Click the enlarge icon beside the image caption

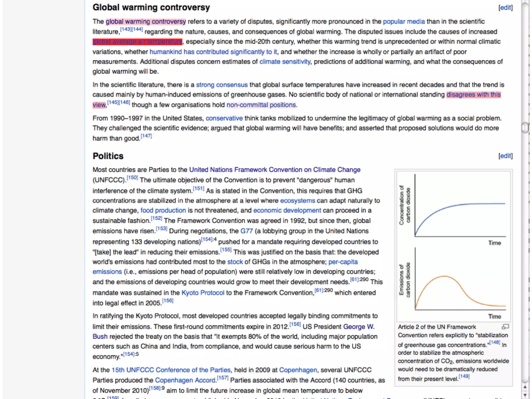click(x=505, y=327)
